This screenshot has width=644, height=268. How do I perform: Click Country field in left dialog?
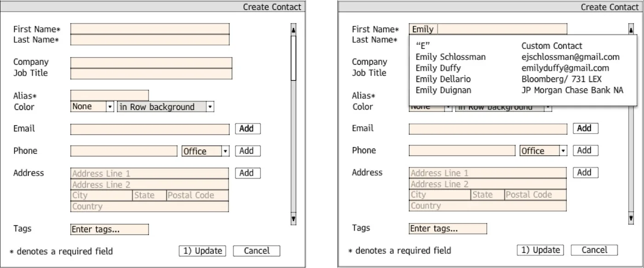[149, 206]
